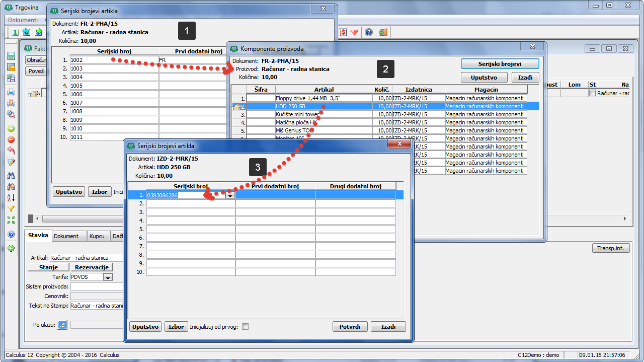Viewport: 644px width, 362px height.
Task: Click the Sistem proizvoda input field
Action: (x=97, y=286)
